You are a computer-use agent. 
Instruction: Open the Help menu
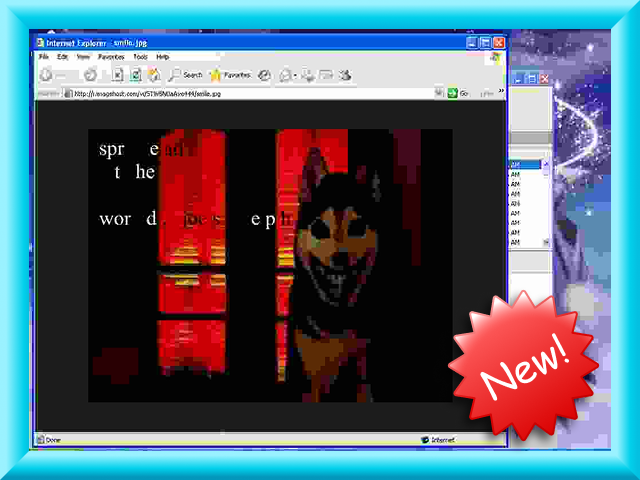coord(162,57)
